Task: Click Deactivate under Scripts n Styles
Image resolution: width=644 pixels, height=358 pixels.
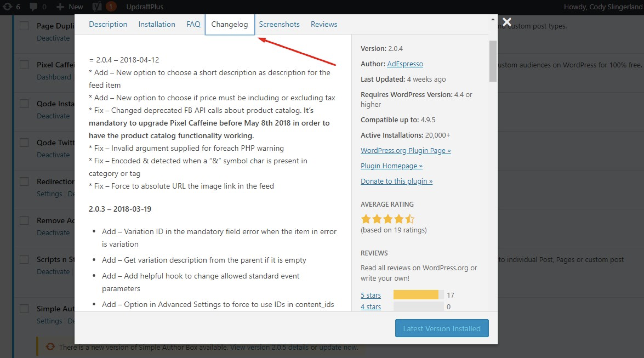Action: (53, 272)
